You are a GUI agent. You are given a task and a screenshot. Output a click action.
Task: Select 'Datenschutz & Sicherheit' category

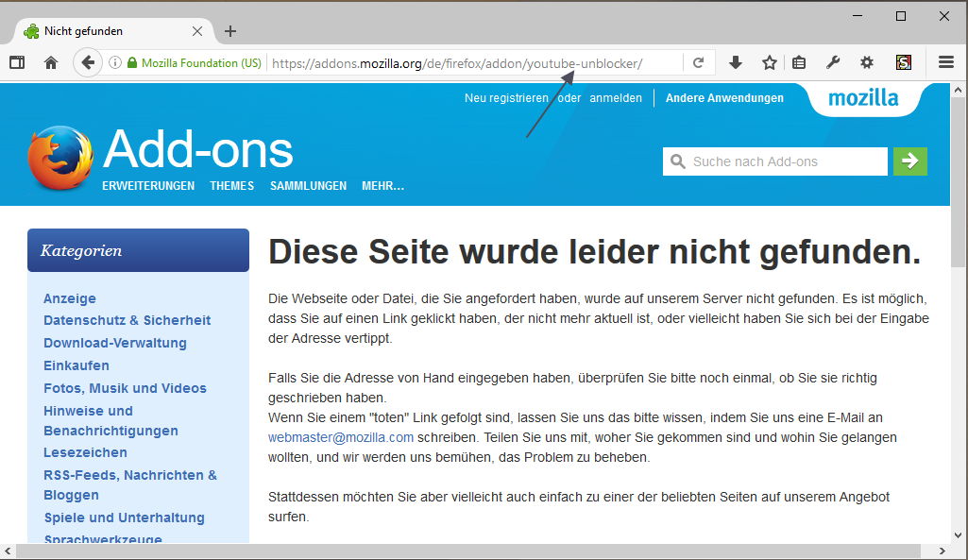(x=127, y=320)
